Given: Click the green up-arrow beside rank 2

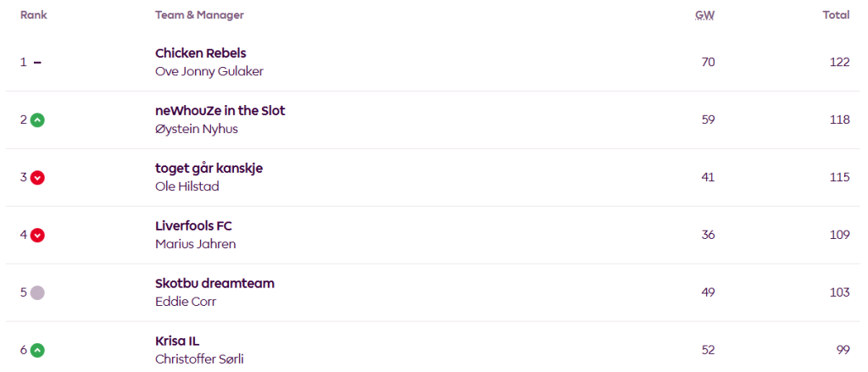Looking at the screenshot, I should (x=37, y=119).
